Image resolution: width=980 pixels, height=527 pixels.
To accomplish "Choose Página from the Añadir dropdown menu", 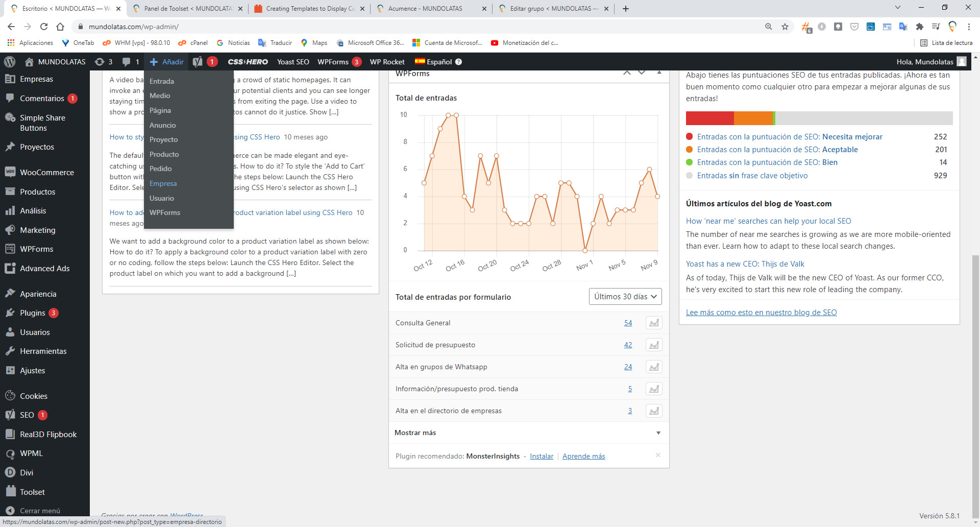I will 160,110.
